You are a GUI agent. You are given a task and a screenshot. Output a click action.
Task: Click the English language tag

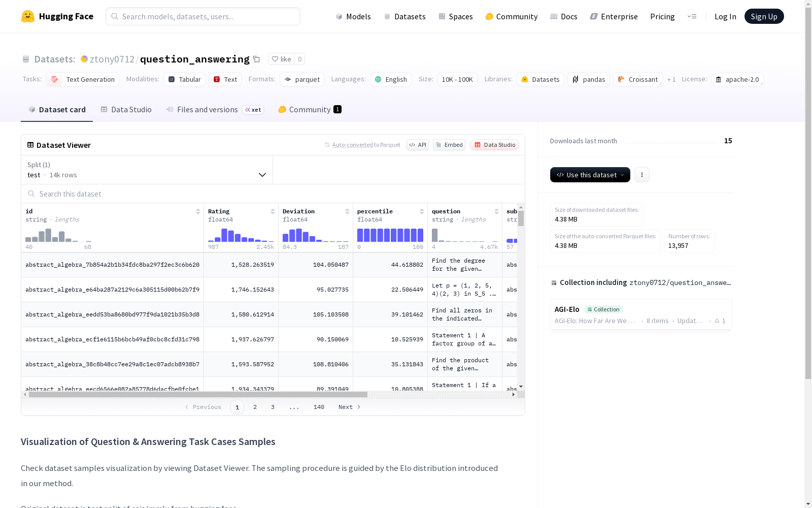tap(391, 79)
